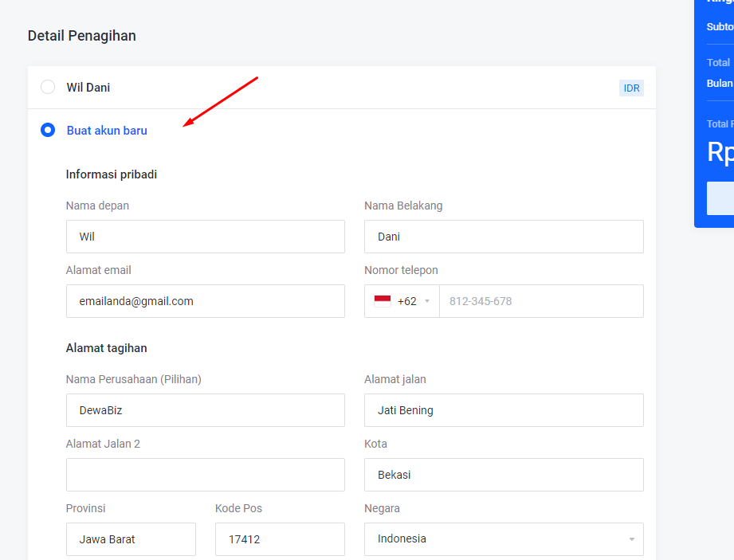Click the Alamat email input field
734x560 pixels.
point(205,301)
